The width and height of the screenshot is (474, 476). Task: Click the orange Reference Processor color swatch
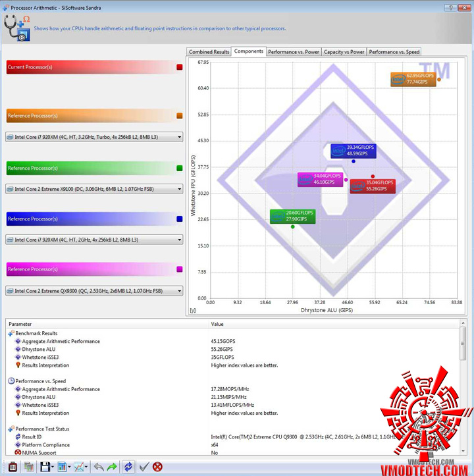[x=180, y=116]
